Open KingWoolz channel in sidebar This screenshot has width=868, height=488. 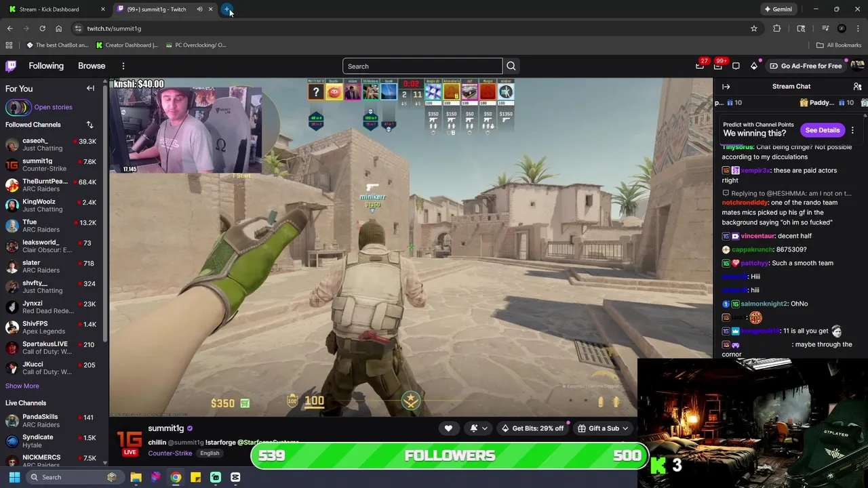(x=51, y=205)
